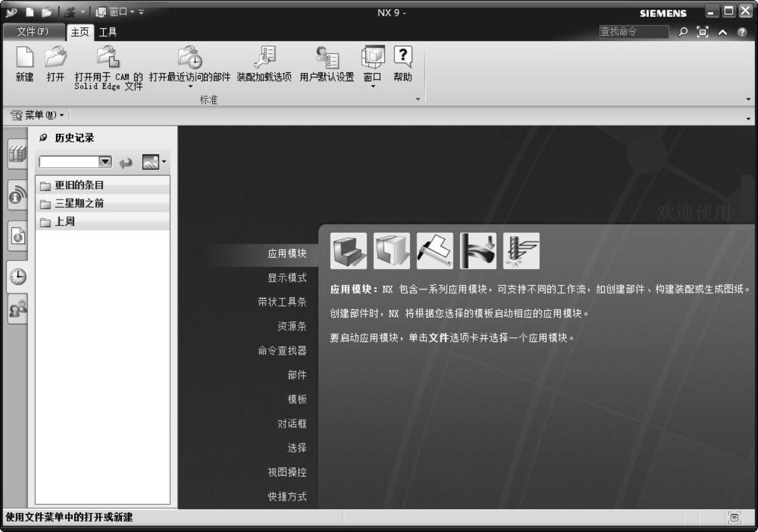Expand the 上周 folder

[103, 222]
